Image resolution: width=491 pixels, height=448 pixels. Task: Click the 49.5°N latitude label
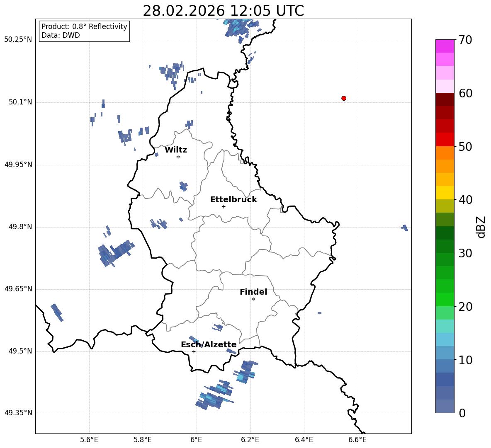pyautogui.click(x=20, y=351)
